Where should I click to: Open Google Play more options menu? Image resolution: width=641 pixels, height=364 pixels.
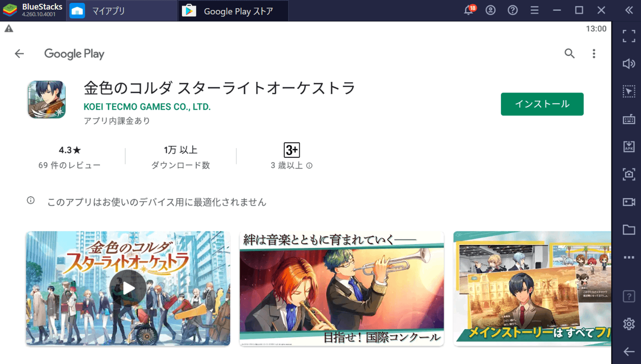pos(594,54)
